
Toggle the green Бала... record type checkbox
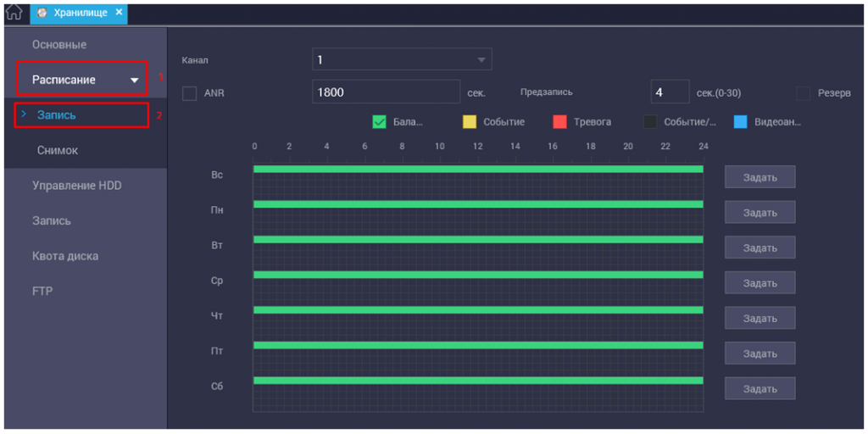pyautogui.click(x=380, y=121)
